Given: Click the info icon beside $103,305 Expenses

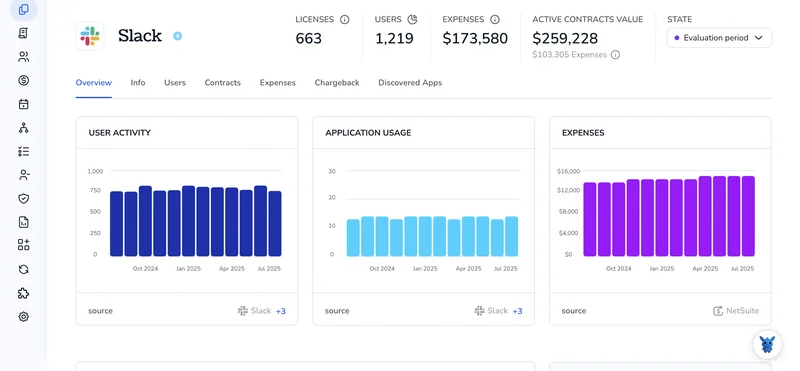Looking at the screenshot, I should point(615,55).
